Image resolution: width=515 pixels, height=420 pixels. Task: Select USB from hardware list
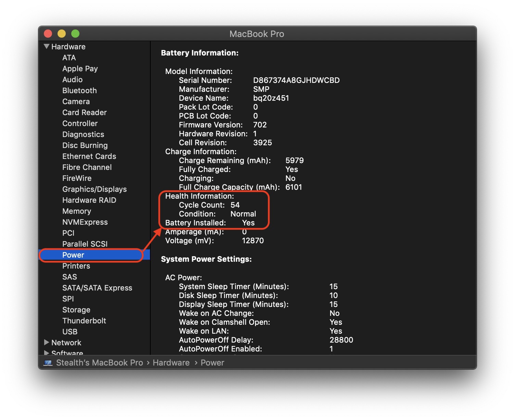(x=70, y=332)
